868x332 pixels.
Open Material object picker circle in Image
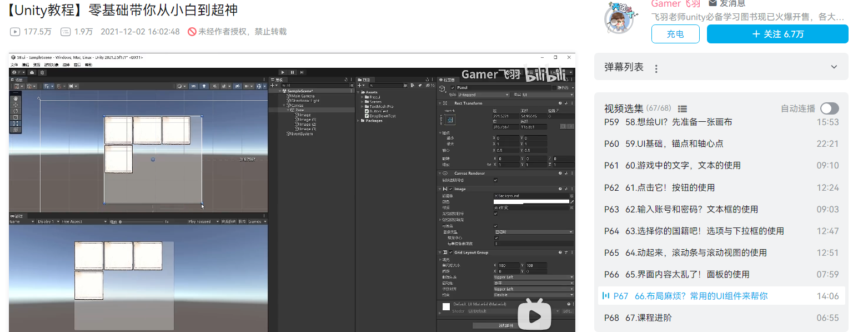(571, 208)
